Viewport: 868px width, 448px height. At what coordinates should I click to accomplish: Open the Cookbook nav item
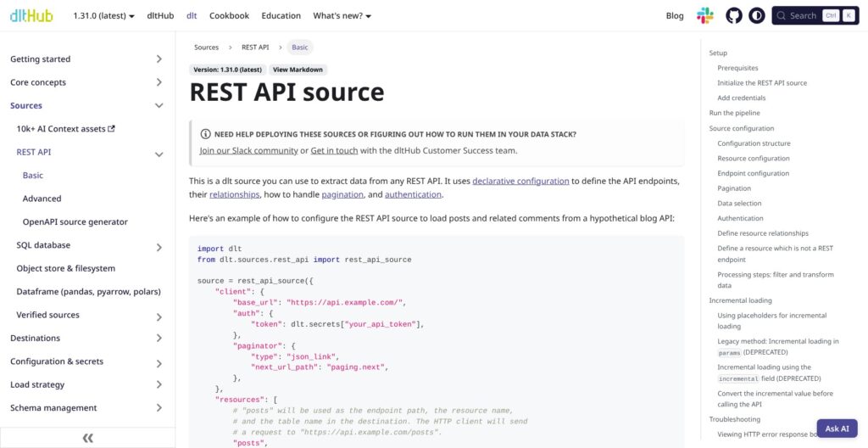click(x=229, y=15)
